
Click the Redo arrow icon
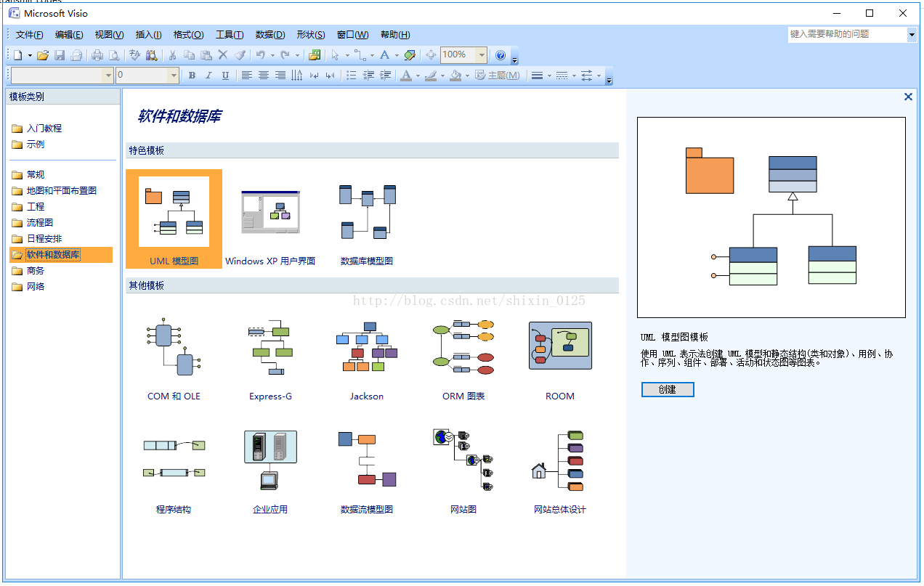(x=285, y=55)
